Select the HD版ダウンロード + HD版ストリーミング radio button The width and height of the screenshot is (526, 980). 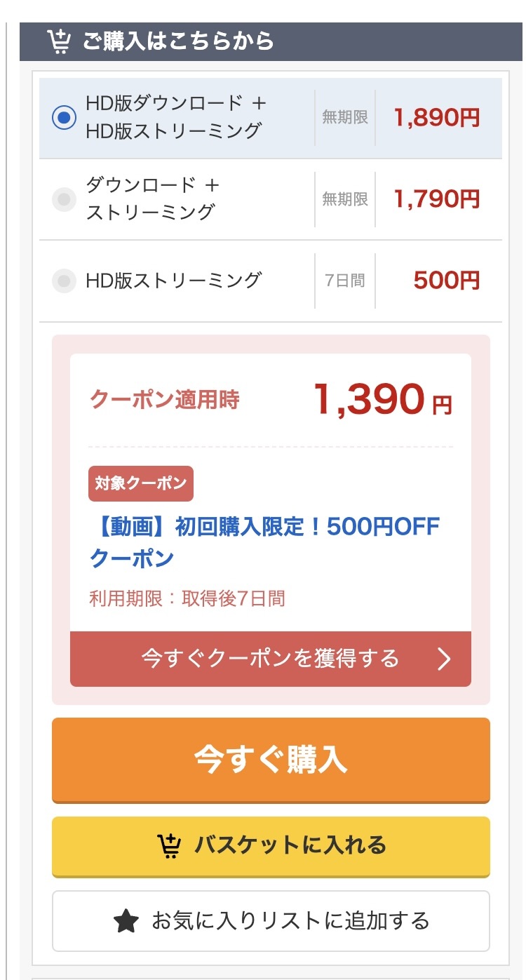click(x=65, y=117)
